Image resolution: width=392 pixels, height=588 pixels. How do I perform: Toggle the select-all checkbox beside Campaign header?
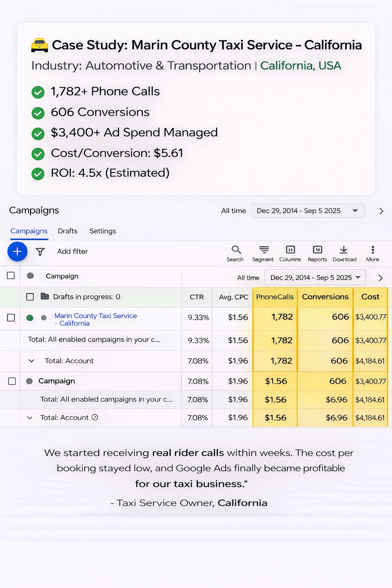[11, 276]
